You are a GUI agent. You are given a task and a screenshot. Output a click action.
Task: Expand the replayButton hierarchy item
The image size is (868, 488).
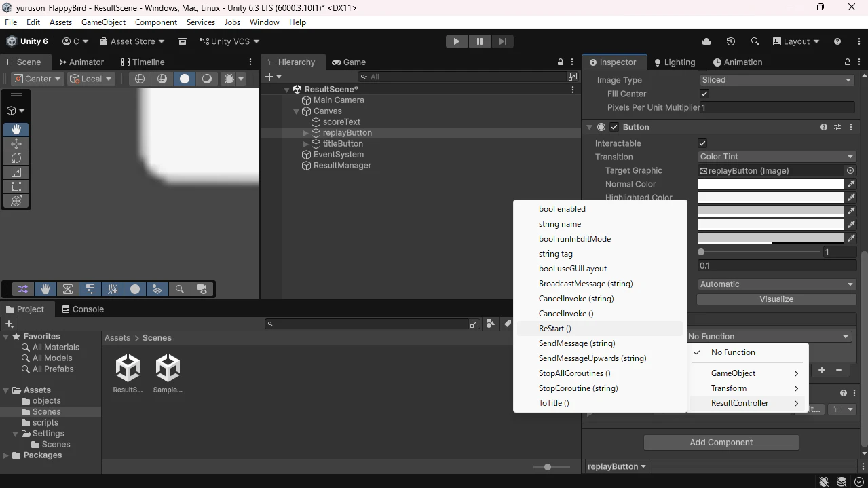coord(305,133)
